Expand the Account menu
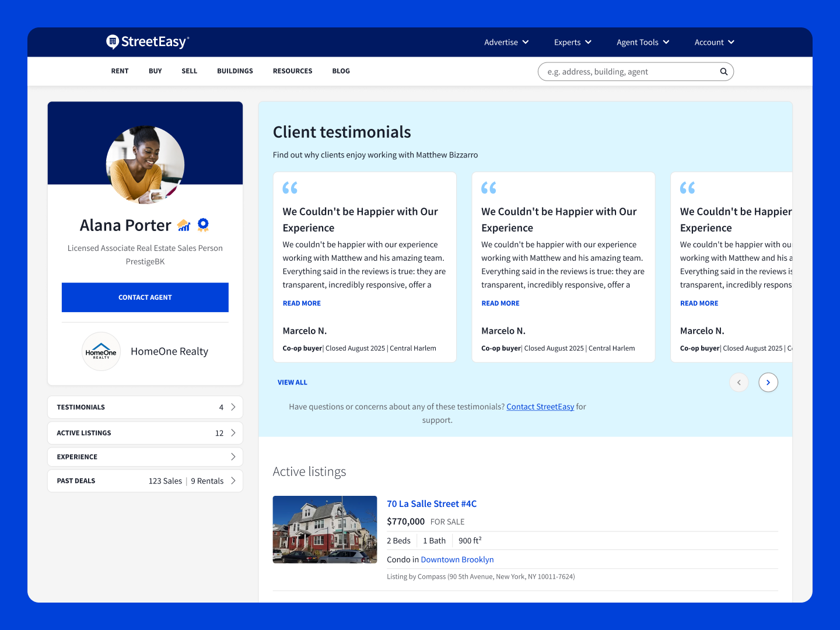The height and width of the screenshot is (630, 840). (713, 42)
